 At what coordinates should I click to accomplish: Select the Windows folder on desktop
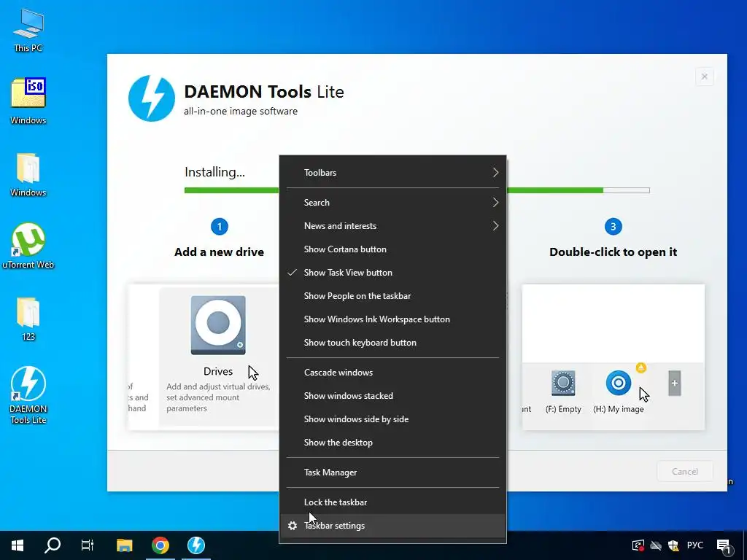[x=28, y=174]
